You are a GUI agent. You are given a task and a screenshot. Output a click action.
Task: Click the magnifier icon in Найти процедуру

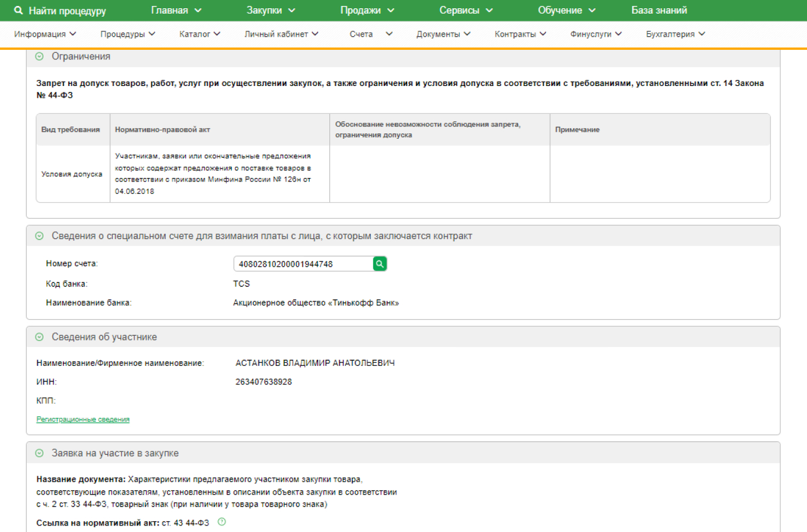[18, 11]
